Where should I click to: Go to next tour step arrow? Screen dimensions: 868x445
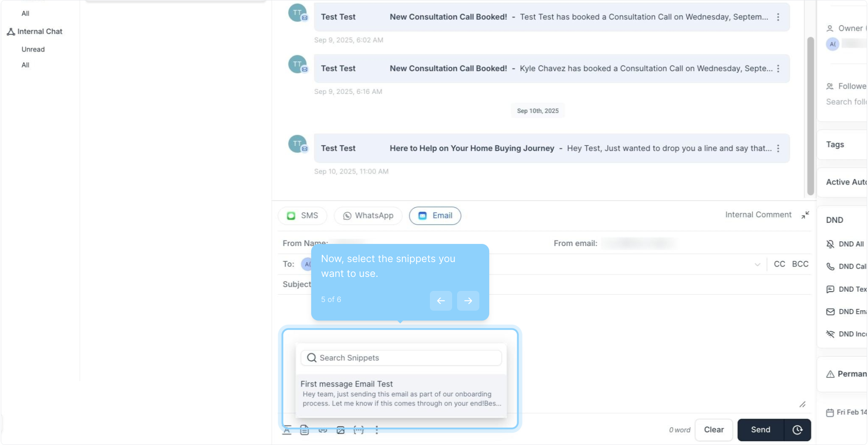pyautogui.click(x=468, y=301)
